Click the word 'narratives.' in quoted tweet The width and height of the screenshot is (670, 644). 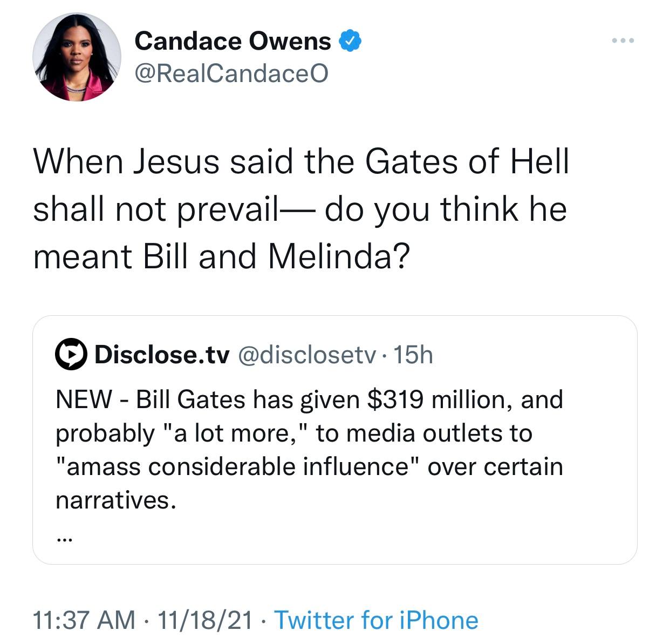coord(116,500)
